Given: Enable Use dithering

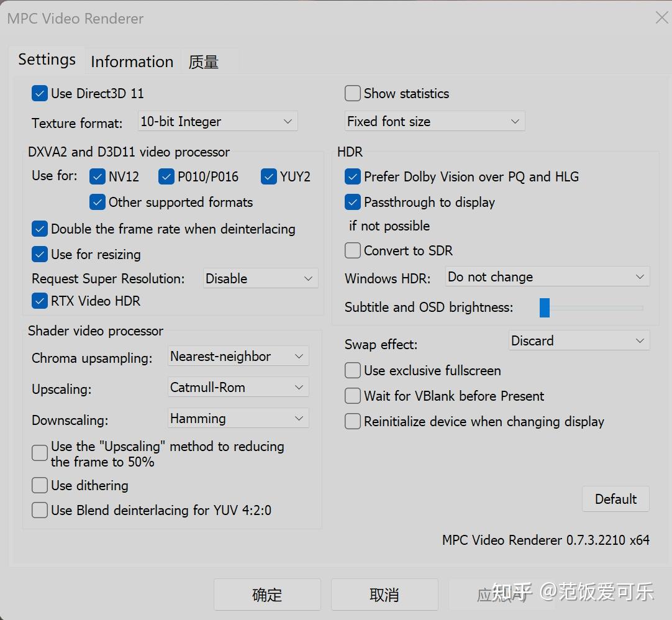Looking at the screenshot, I should [x=39, y=485].
